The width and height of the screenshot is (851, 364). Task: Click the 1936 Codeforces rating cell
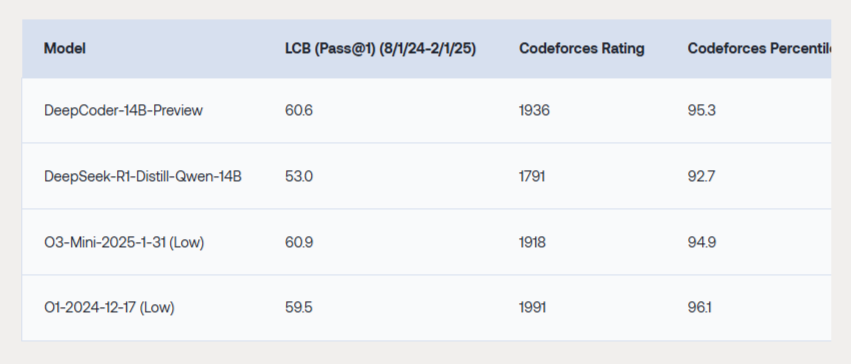[535, 111]
